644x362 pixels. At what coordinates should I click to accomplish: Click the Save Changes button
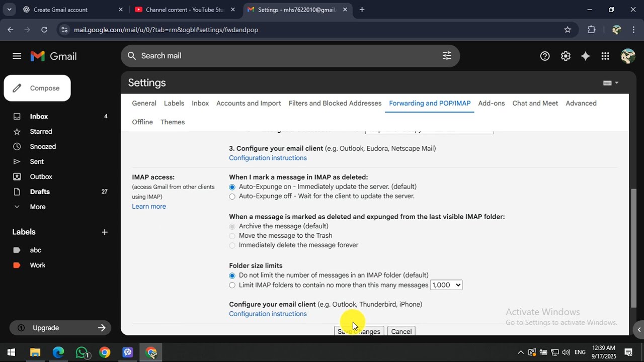click(x=359, y=331)
